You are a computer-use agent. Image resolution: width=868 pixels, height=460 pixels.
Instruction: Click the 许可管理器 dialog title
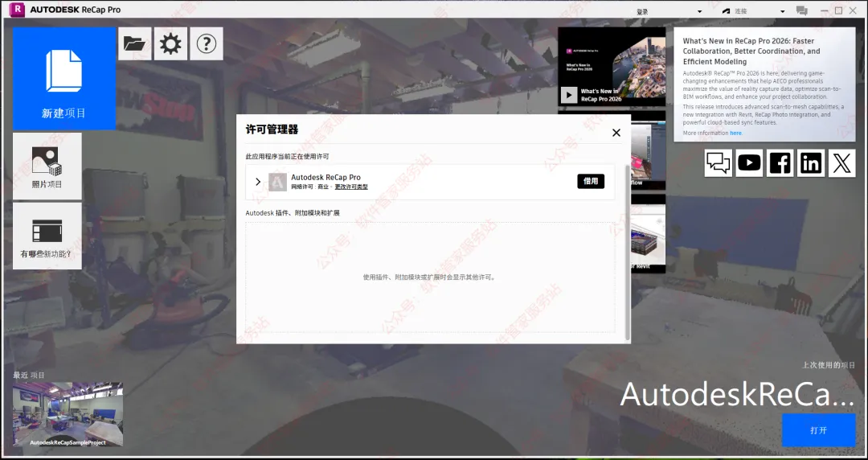[x=272, y=129]
